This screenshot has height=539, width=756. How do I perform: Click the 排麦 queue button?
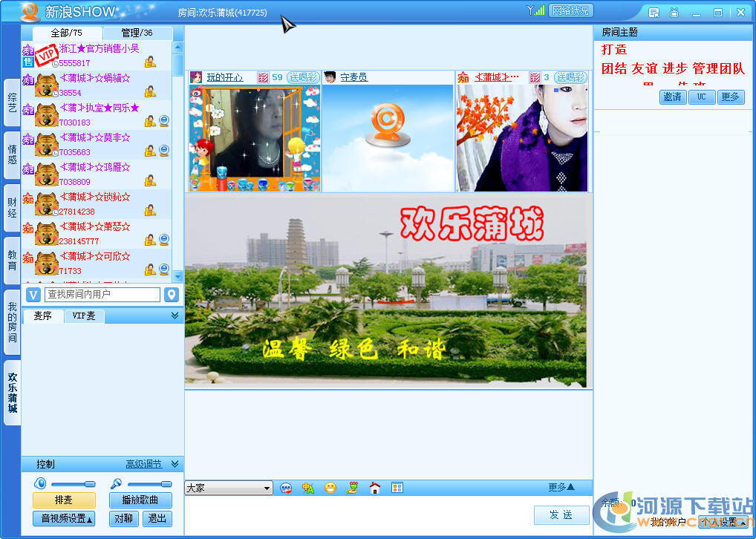[x=63, y=500]
